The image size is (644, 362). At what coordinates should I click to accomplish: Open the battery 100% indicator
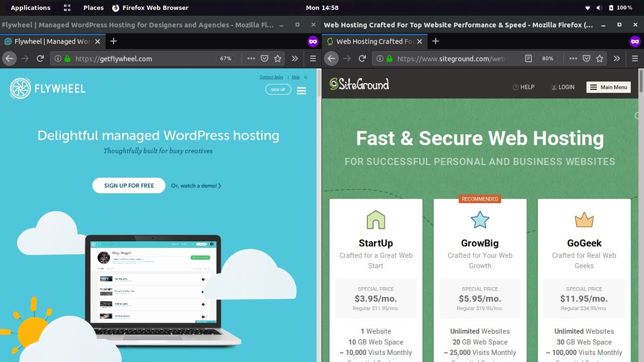[x=620, y=8]
